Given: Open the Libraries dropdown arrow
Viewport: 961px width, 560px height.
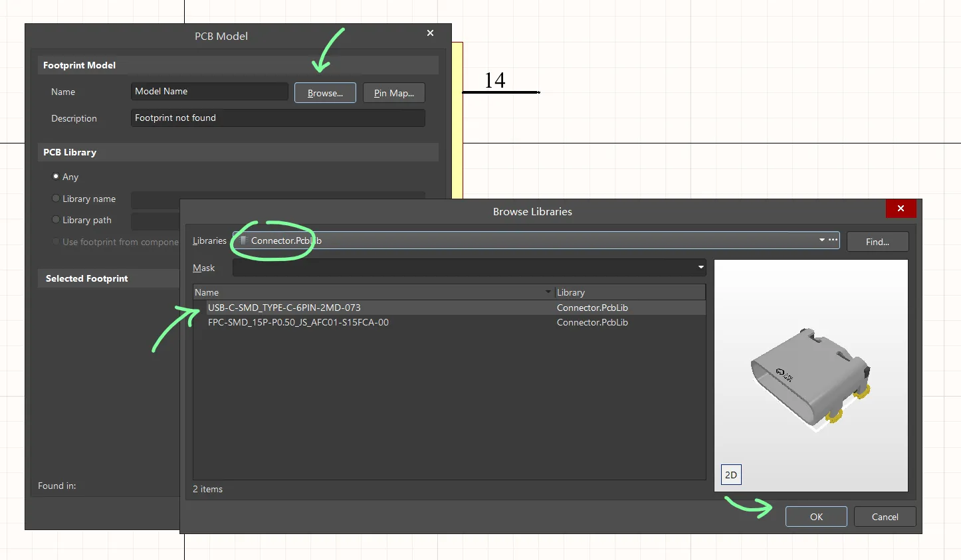Looking at the screenshot, I should pos(822,240).
